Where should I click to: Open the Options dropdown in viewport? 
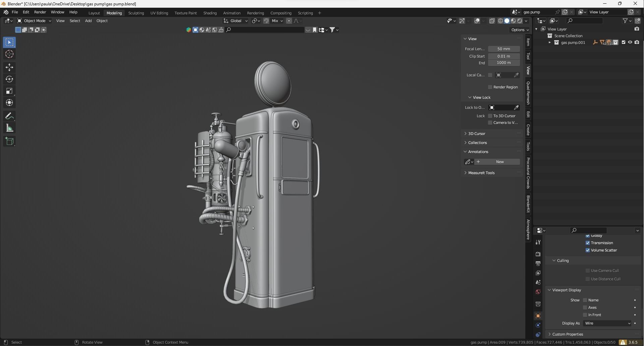520,30
